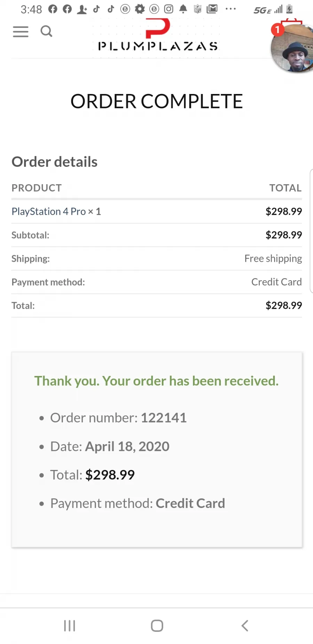Tap the first Facebook notification icon
This screenshot has height=644, width=313.
click(53, 9)
